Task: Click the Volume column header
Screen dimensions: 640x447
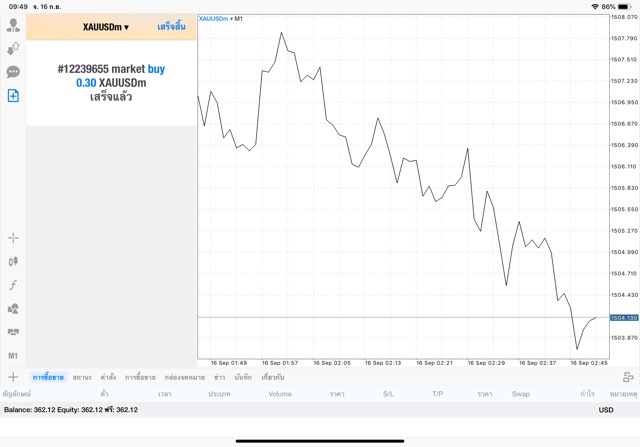Action: pos(280,394)
